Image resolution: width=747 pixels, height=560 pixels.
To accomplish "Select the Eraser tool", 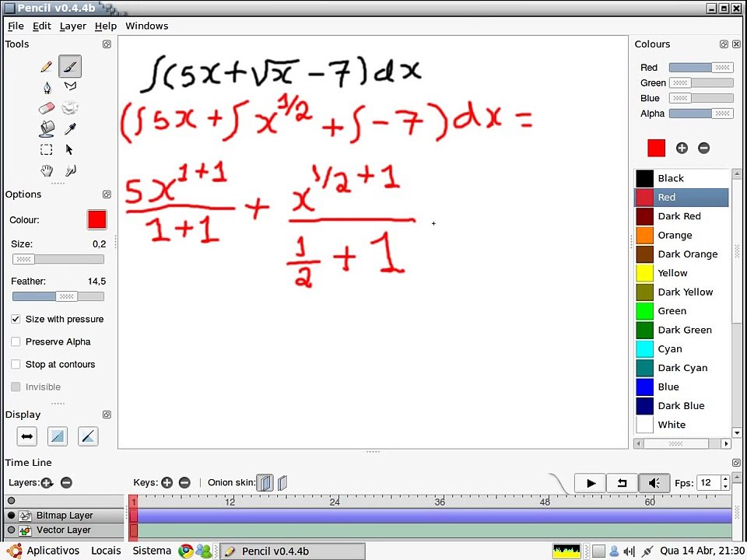I will click(46, 108).
